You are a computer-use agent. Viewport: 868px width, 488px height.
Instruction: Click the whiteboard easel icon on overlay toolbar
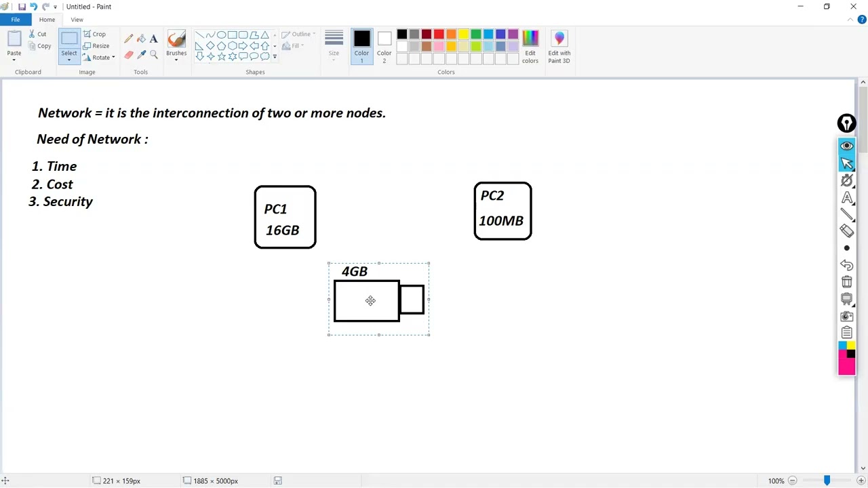pos(846,299)
